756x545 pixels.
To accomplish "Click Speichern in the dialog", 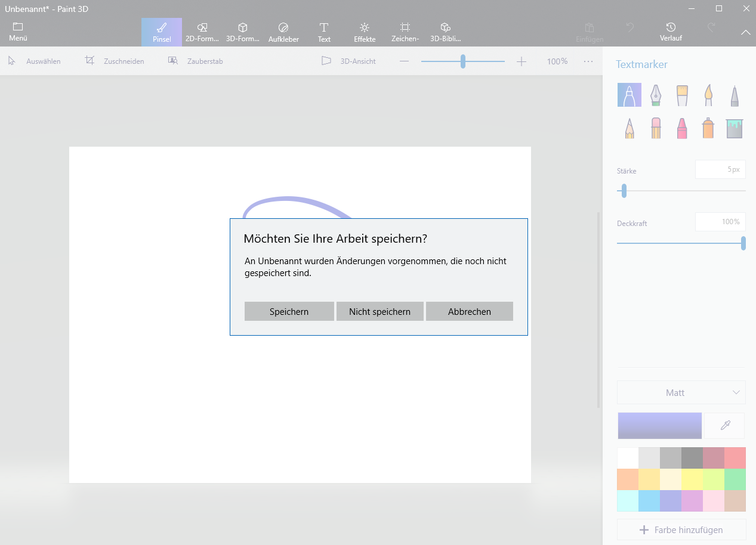I will (289, 311).
